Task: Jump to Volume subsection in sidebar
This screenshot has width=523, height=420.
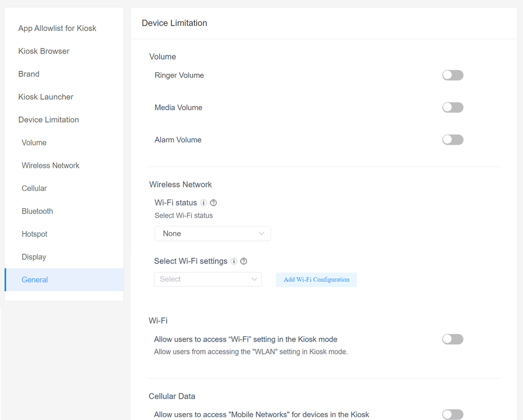Action: 34,143
